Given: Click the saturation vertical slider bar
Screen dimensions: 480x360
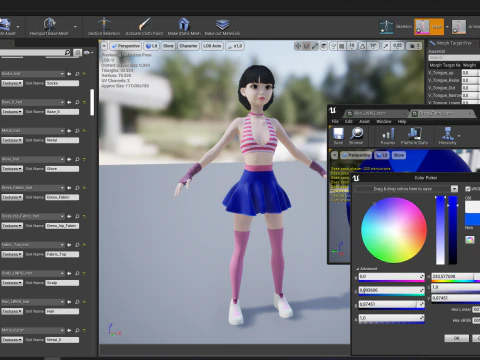Looking at the screenshot, I should coord(440,230).
